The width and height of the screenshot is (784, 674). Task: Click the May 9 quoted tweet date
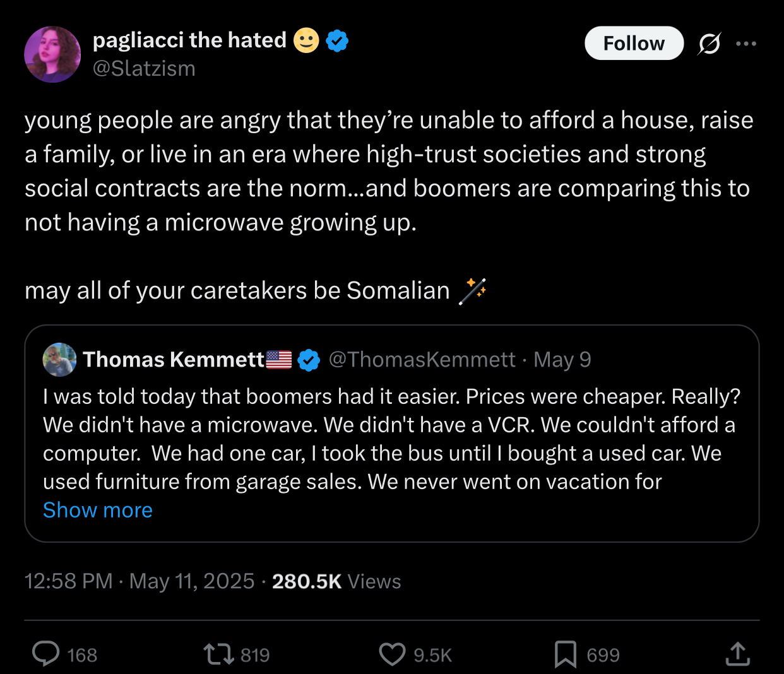[x=562, y=360]
